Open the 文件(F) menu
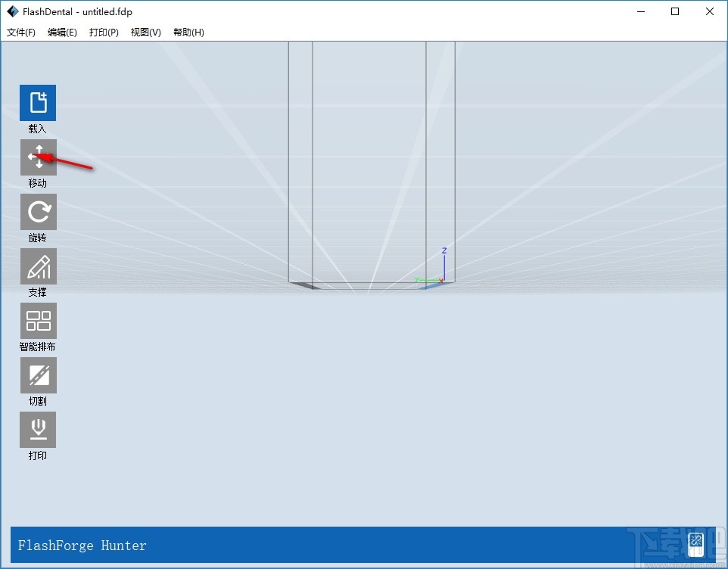The image size is (728, 569). [x=20, y=33]
